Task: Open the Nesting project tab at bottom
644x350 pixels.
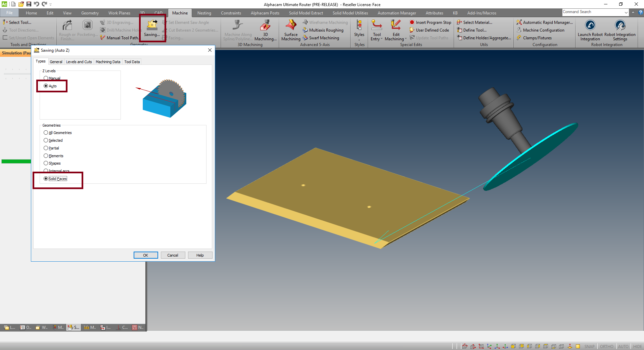Action: pyautogui.click(x=138, y=327)
